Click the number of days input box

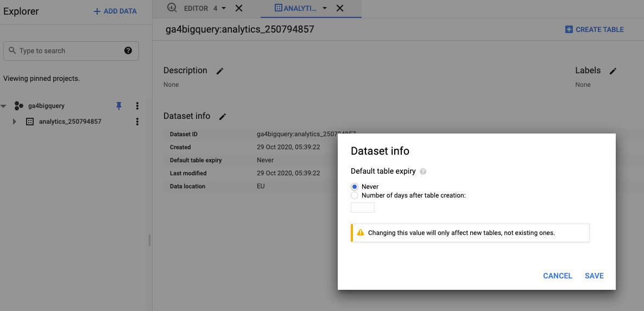coord(363,208)
